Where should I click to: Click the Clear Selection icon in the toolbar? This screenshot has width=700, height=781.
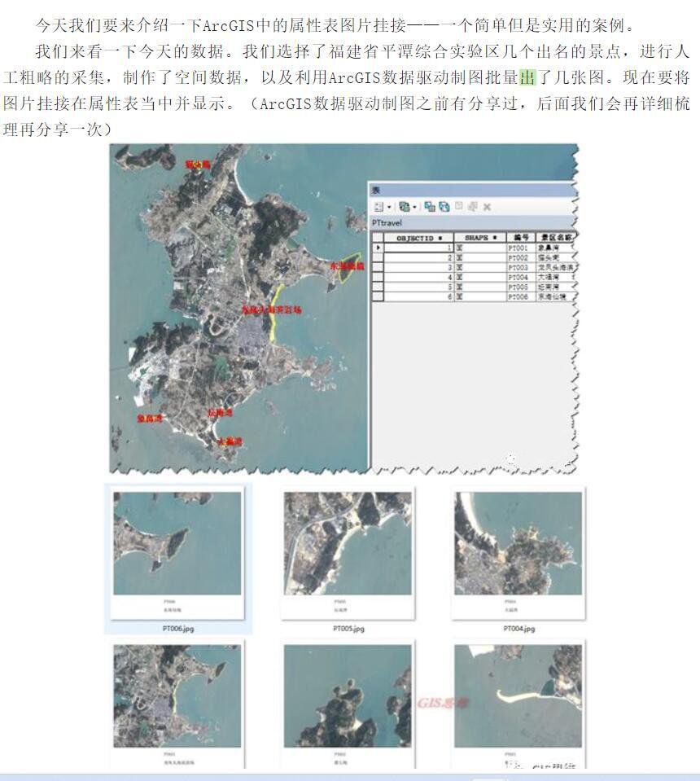[457, 208]
